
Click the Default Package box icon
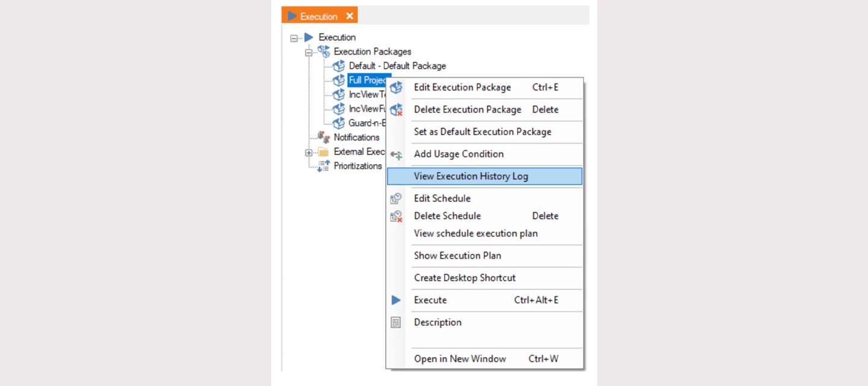pyautogui.click(x=339, y=66)
